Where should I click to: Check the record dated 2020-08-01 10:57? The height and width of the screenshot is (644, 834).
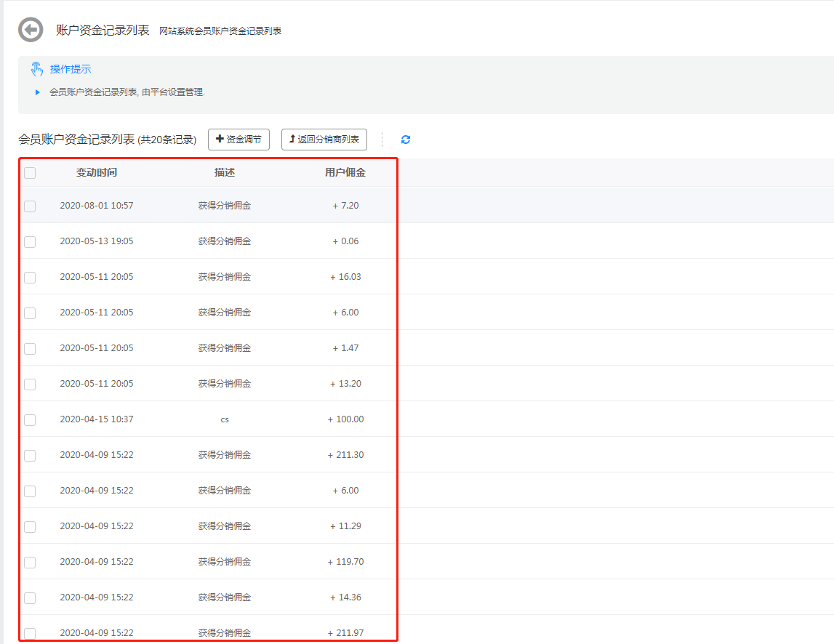click(29, 206)
